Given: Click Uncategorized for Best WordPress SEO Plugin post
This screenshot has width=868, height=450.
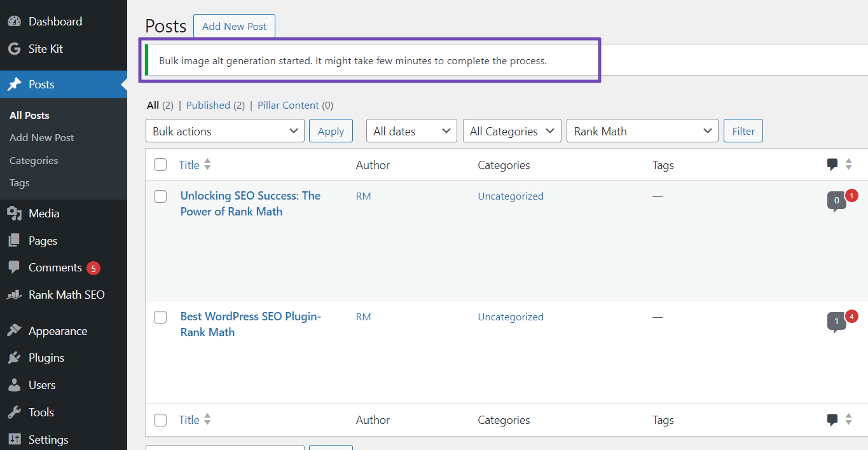Looking at the screenshot, I should tap(511, 317).
